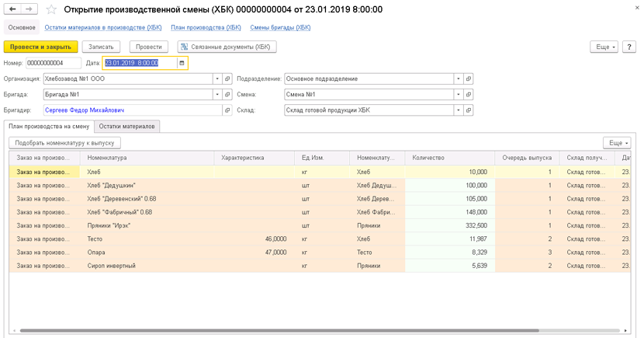Click the Бригадир value Сергеев Федор Михайлович
644x338 pixels.
pyautogui.click(x=85, y=110)
